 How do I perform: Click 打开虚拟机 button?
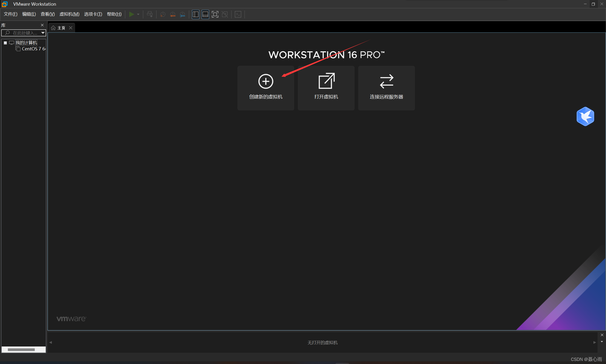coord(326,88)
